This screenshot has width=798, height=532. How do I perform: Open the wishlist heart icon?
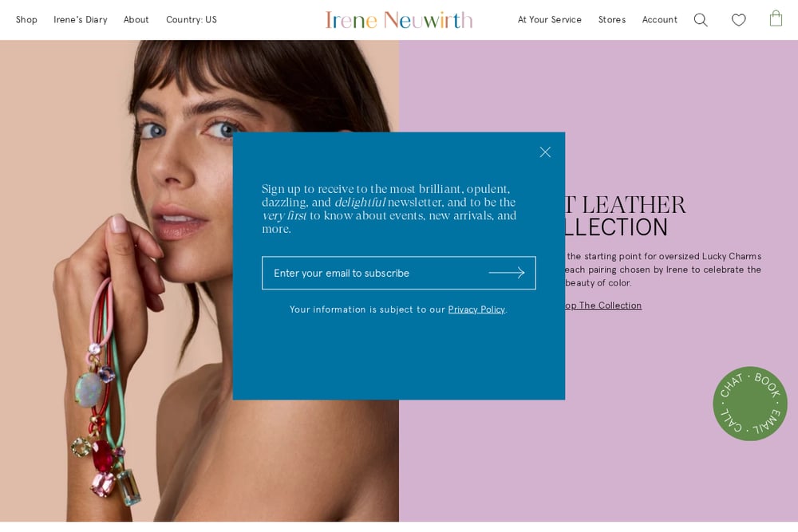(x=738, y=20)
